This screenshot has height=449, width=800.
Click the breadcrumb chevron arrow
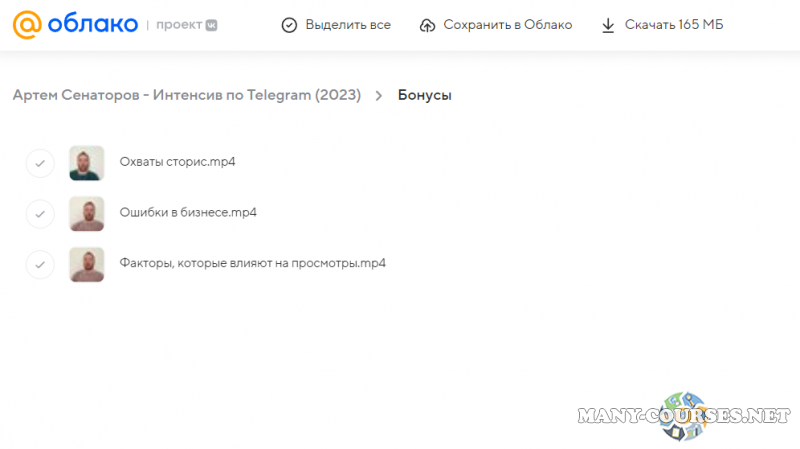tap(379, 96)
